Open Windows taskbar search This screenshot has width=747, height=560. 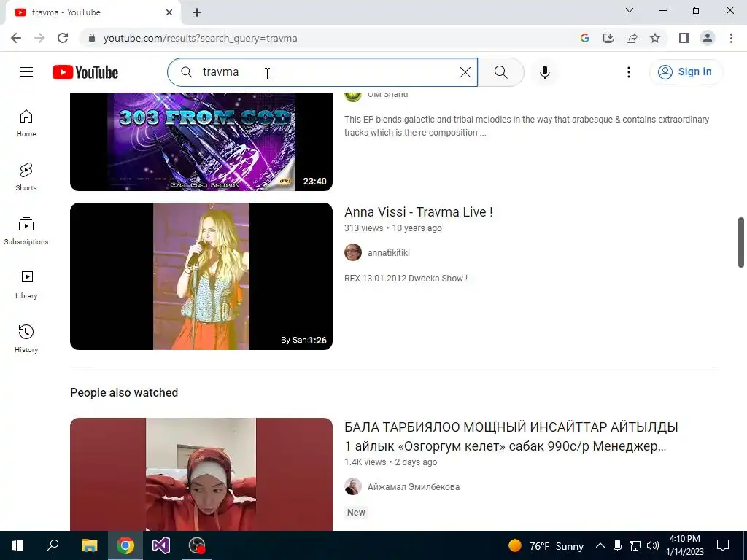click(53, 545)
